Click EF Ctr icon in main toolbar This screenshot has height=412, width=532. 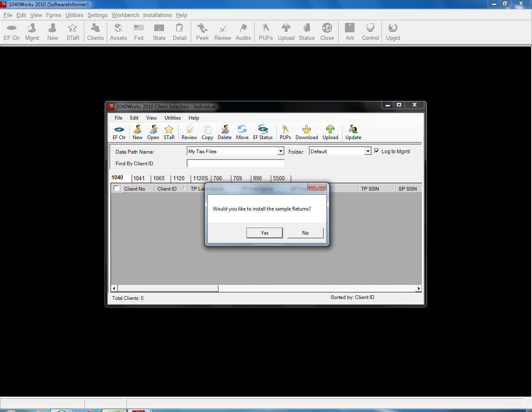click(x=12, y=32)
